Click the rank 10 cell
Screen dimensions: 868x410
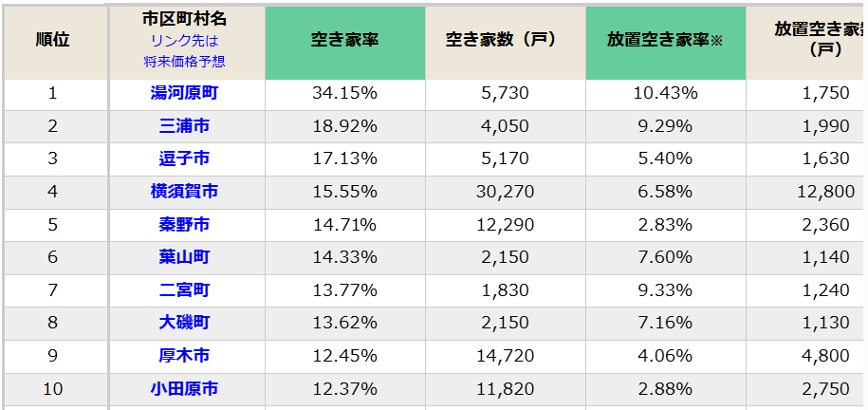(x=53, y=389)
